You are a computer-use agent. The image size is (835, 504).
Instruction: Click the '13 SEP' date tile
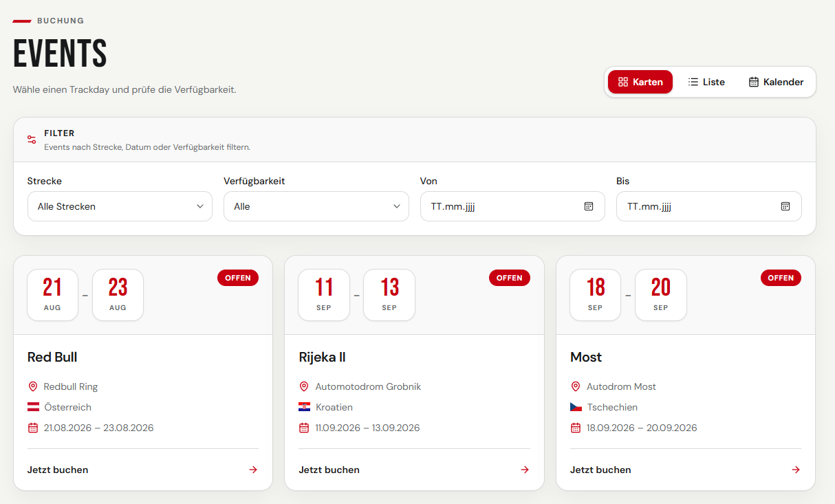[x=389, y=295]
